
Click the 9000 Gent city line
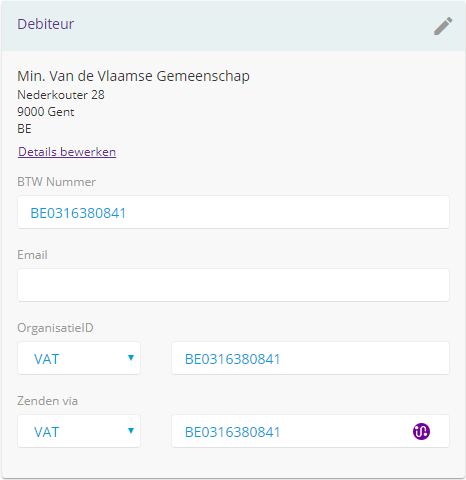(x=46, y=112)
